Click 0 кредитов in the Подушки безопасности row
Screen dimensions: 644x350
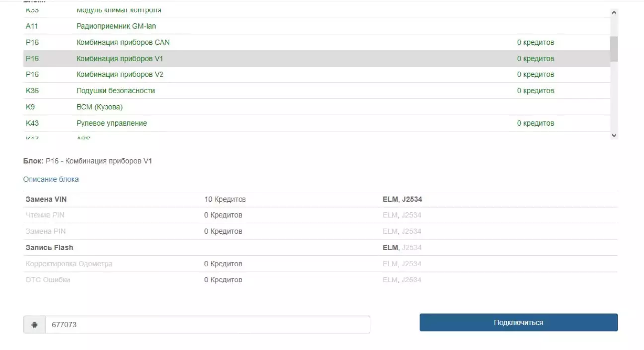click(x=535, y=91)
